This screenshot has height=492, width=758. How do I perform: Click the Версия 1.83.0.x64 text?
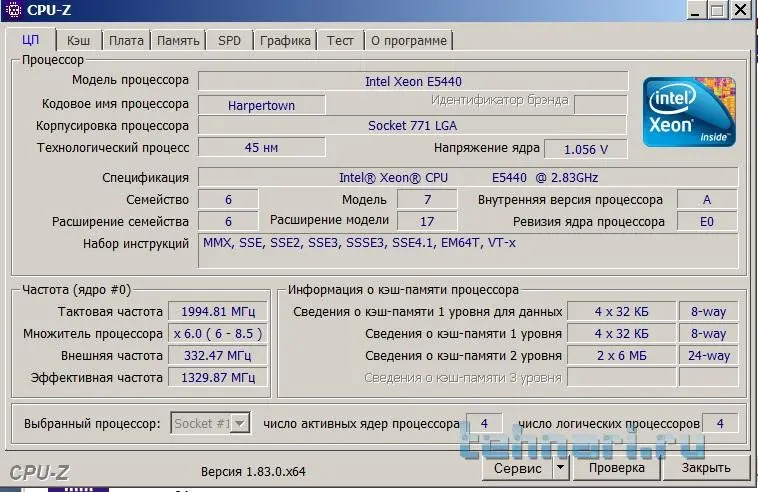point(253,472)
